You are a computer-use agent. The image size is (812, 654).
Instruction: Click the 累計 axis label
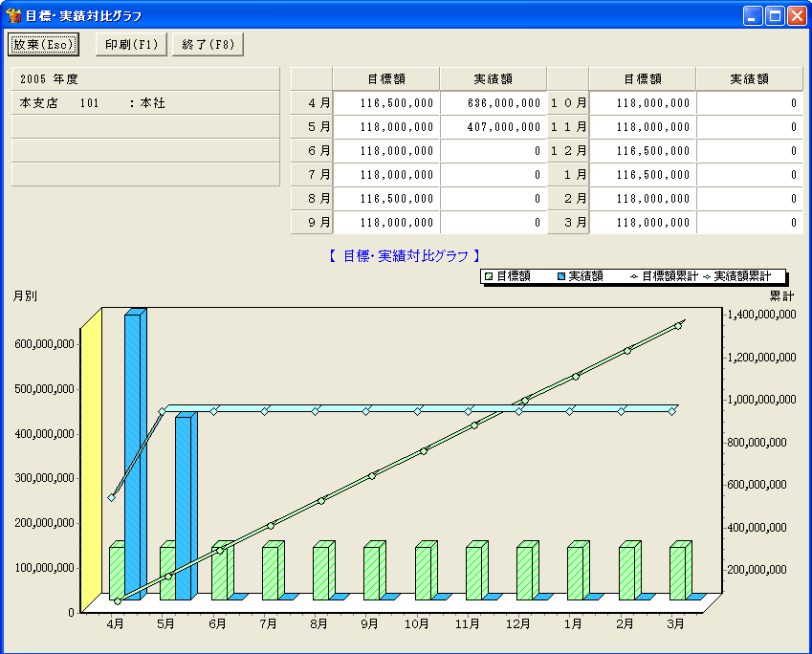781,296
